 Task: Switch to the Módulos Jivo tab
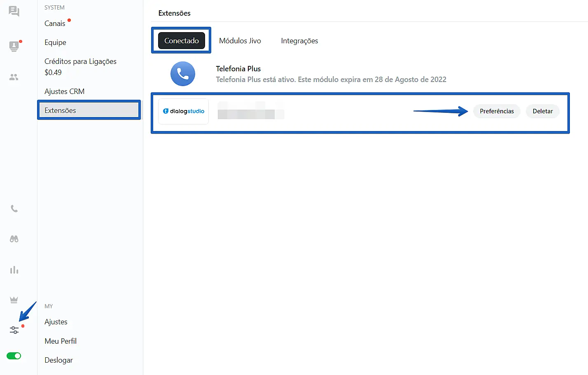240,41
